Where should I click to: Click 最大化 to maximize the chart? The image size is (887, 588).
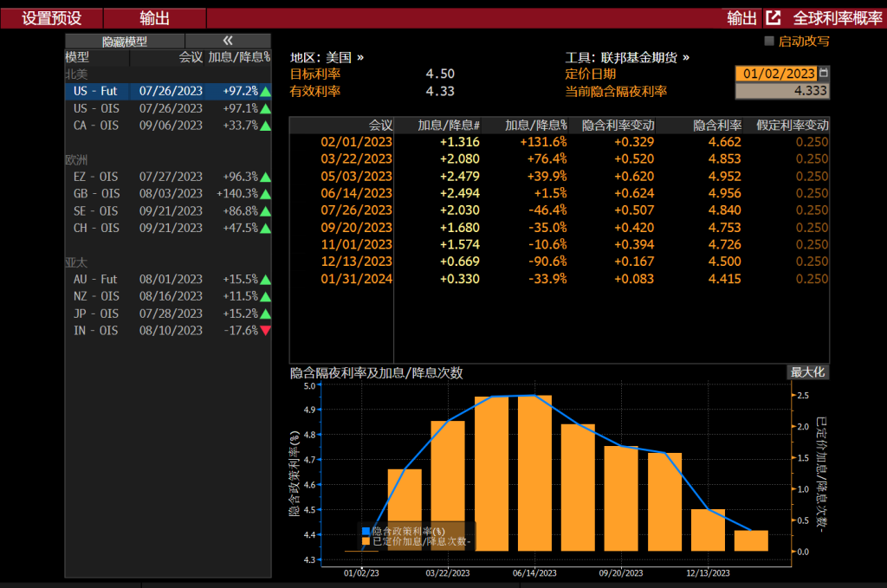pos(807,372)
